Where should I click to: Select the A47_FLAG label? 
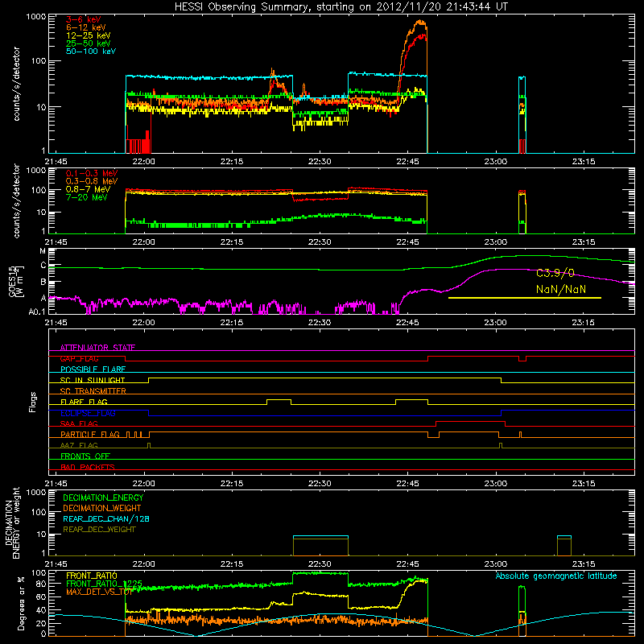pyautogui.click(x=79, y=445)
